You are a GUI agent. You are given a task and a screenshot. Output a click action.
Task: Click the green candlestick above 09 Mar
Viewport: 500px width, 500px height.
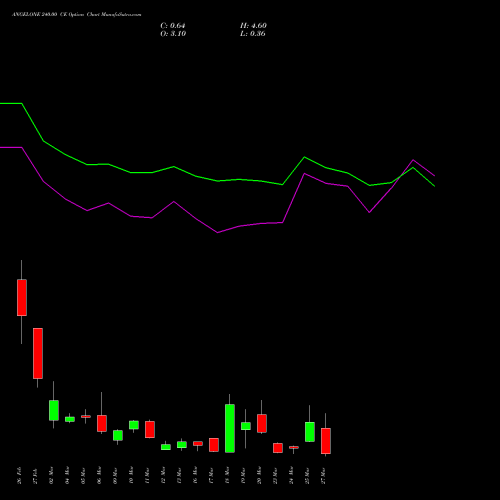coord(118,435)
